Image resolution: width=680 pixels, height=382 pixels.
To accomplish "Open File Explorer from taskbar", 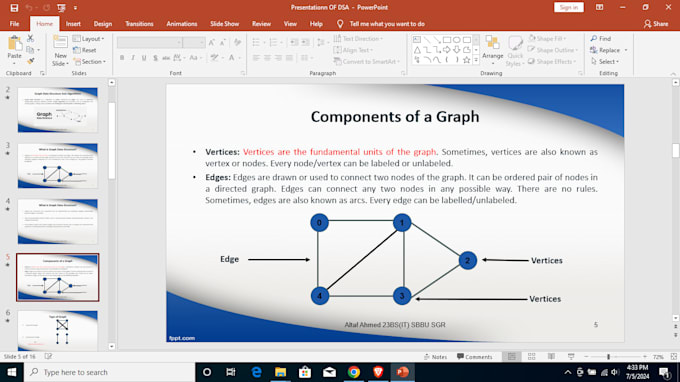I will click(x=281, y=372).
